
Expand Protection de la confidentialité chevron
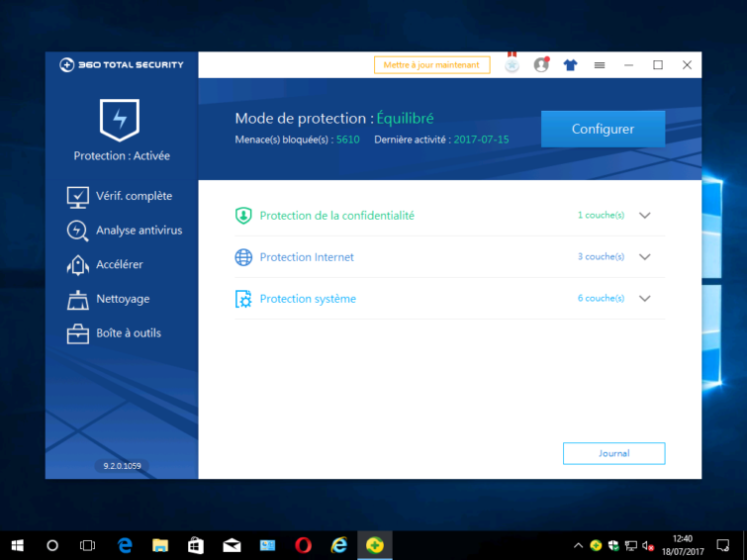(644, 216)
